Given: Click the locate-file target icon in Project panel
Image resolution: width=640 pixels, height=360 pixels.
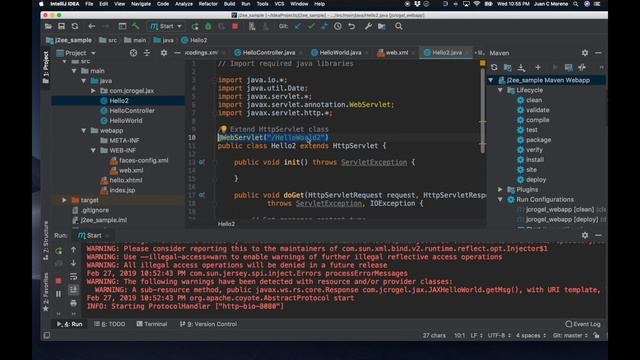Looking at the screenshot, I should tap(133, 53).
